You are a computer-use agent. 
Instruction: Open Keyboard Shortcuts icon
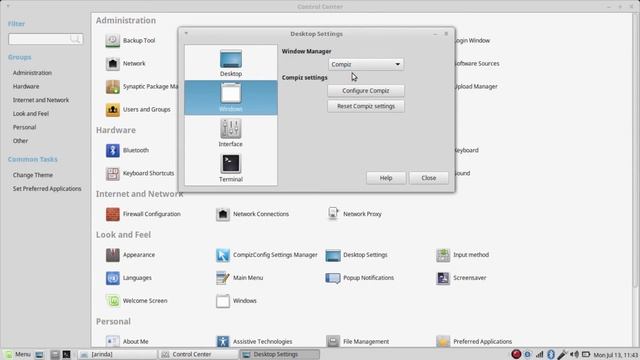[x=112, y=173]
